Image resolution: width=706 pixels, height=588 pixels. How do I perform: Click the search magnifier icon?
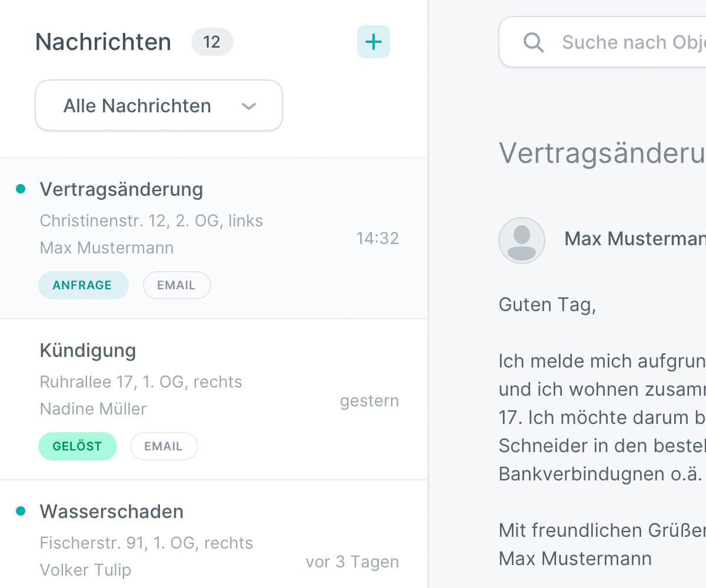pyautogui.click(x=534, y=42)
